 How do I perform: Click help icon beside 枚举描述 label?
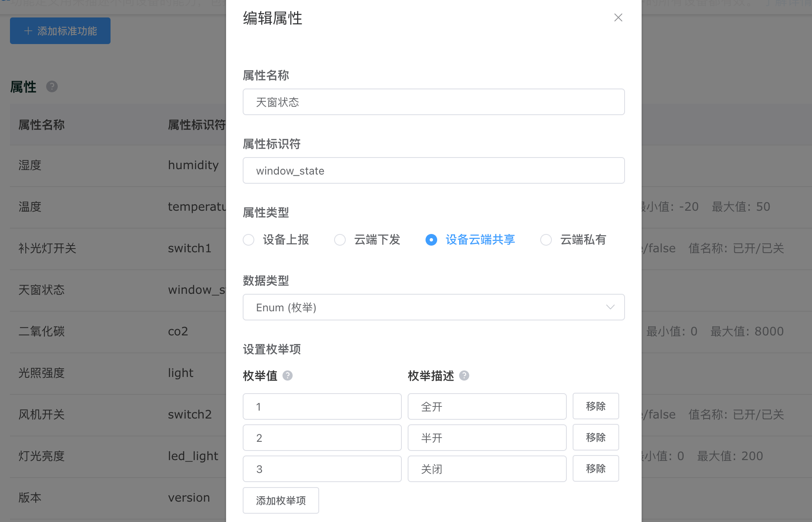coord(464,376)
